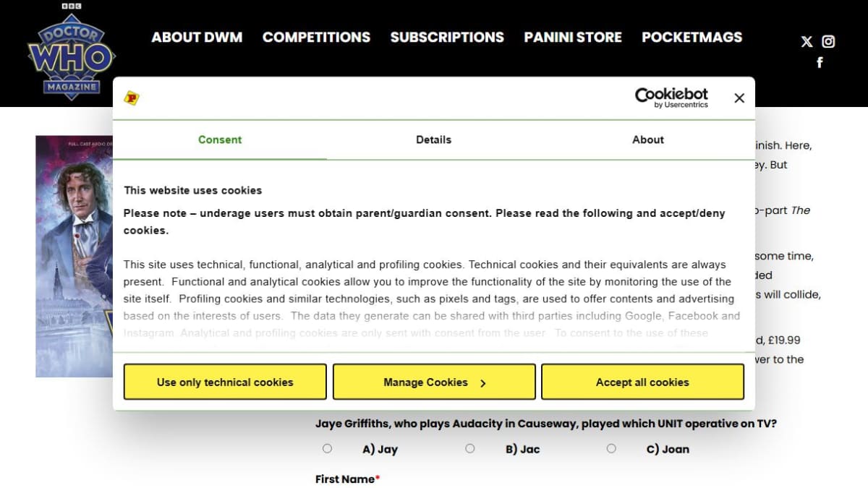Image resolution: width=868 pixels, height=488 pixels.
Task: Click the Doctor Who audio cover image
Action: pyautogui.click(x=75, y=256)
